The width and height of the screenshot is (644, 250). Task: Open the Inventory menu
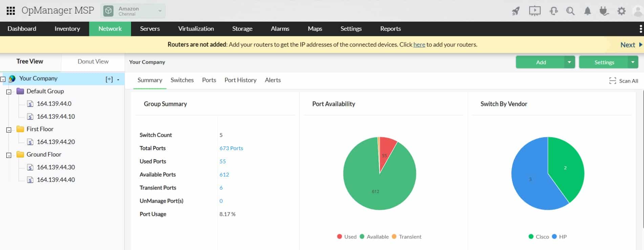pyautogui.click(x=67, y=29)
